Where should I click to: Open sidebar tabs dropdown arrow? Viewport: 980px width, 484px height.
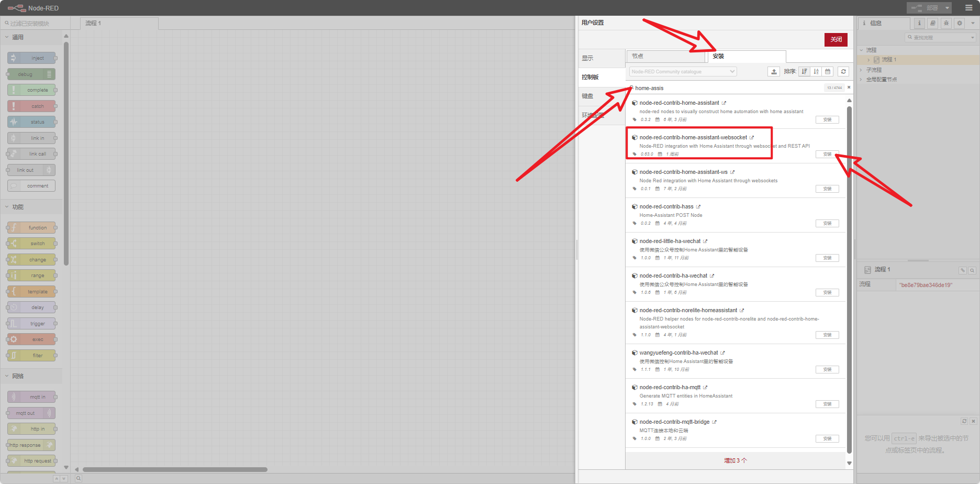point(973,23)
